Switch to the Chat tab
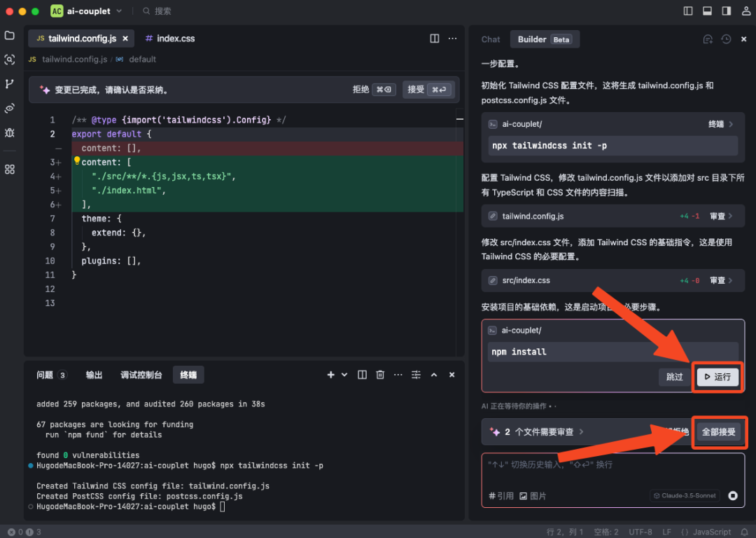The width and height of the screenshot is (756, 538). [490, 39]
